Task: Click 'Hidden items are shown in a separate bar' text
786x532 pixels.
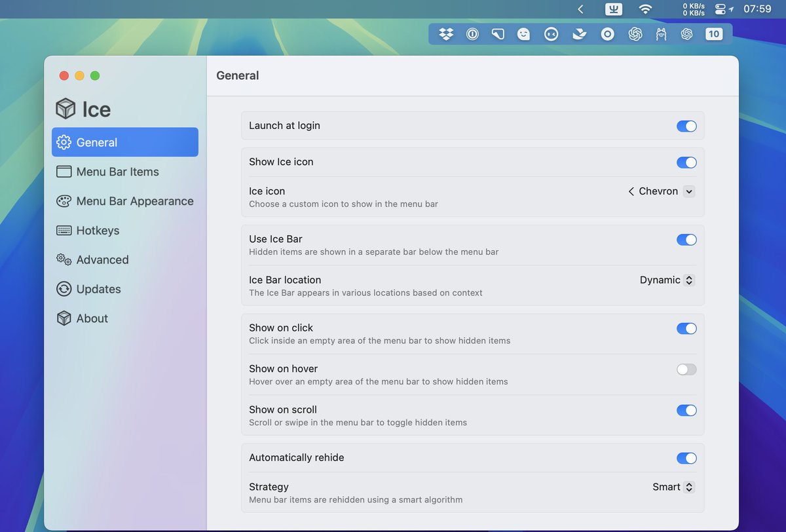Action: pos(373,252)
